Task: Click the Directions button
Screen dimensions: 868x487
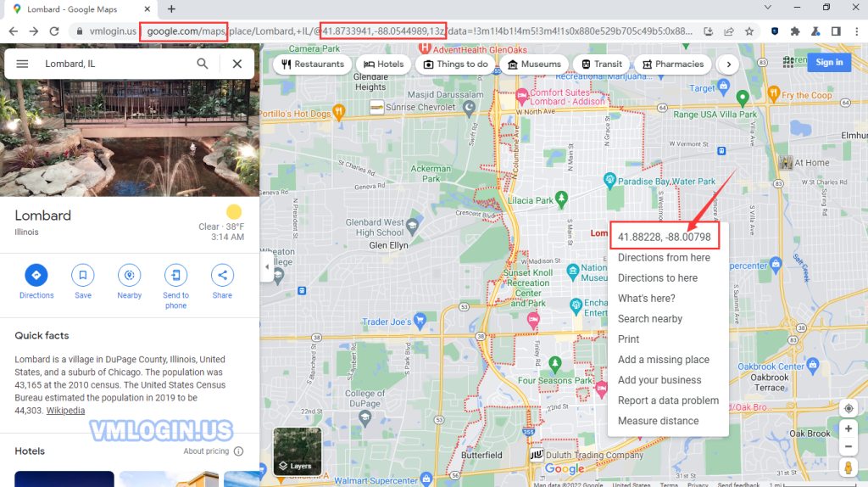Action: click(36, 282)
